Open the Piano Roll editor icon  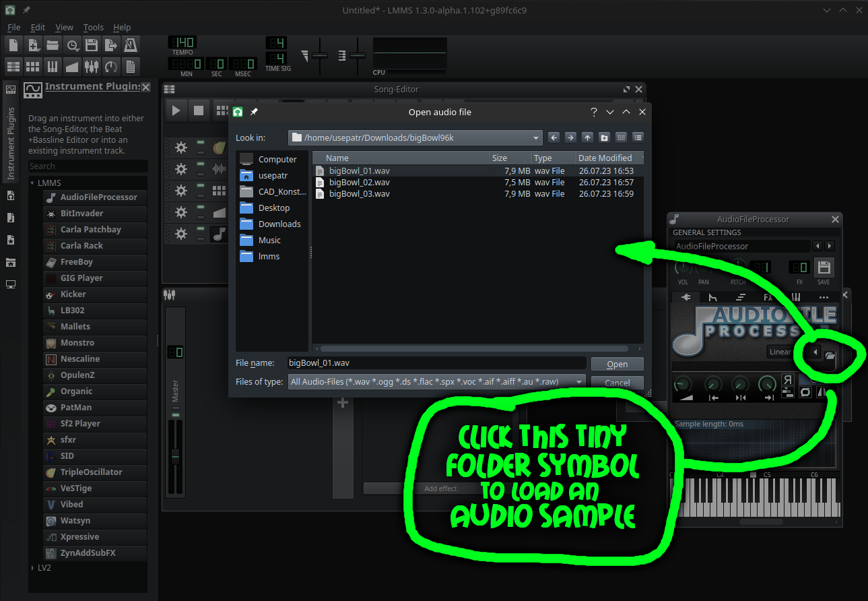click(x=51, y=65)
